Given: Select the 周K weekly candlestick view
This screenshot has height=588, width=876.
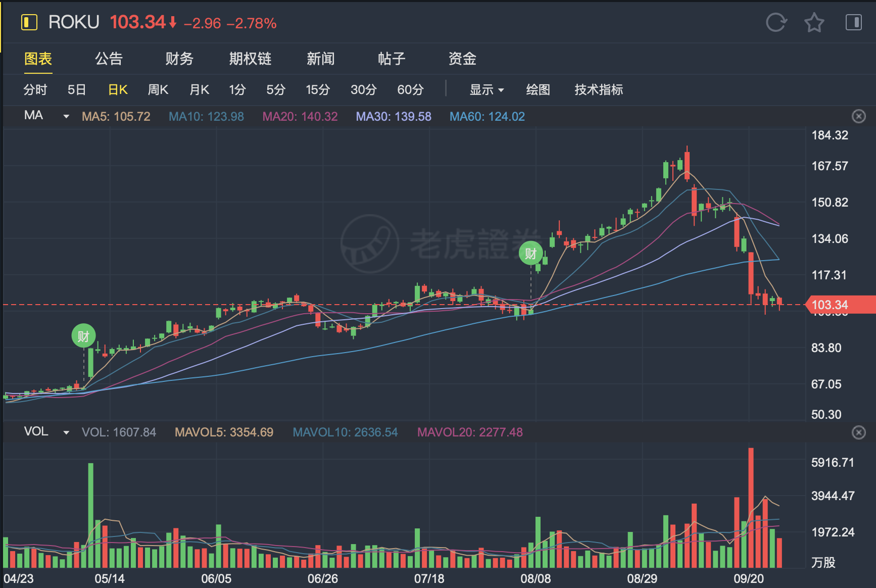Looking at the screenshot, I should (x=158, y=89).
